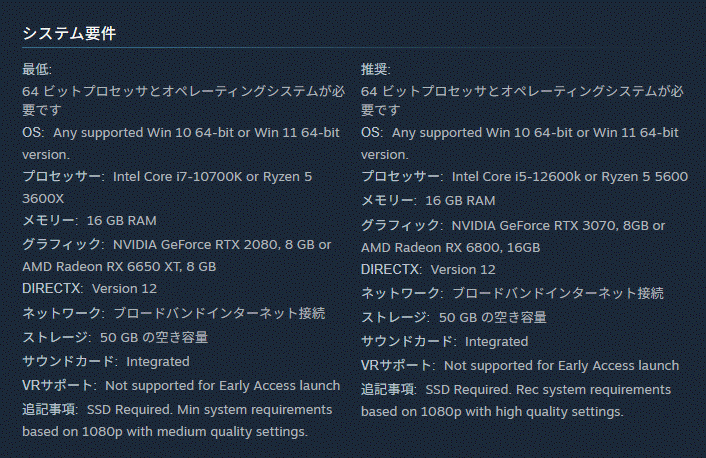
Task: Select the Intel Core i5-12600k processor text
Action: pyautogui.click(x=516, y=176)
